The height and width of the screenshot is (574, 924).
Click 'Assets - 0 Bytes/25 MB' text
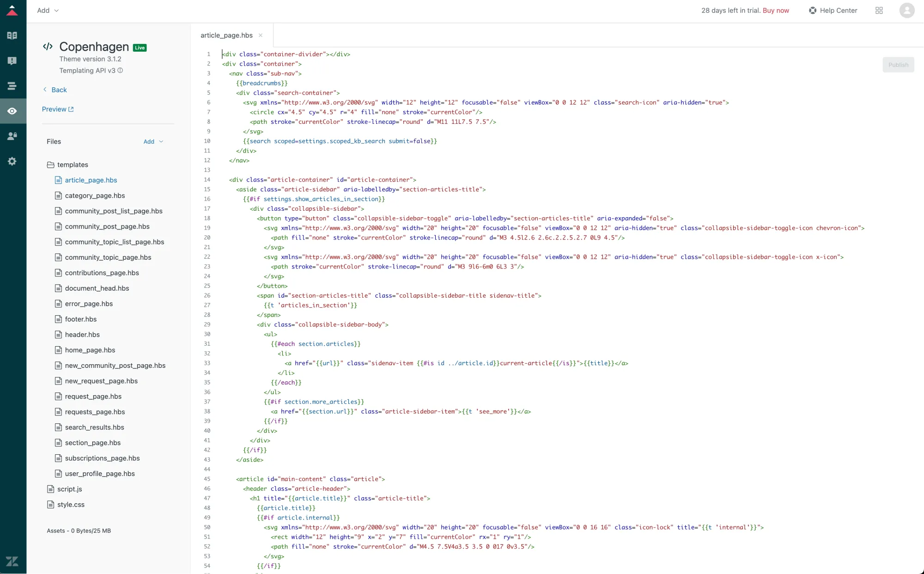(x=79, y=531)
